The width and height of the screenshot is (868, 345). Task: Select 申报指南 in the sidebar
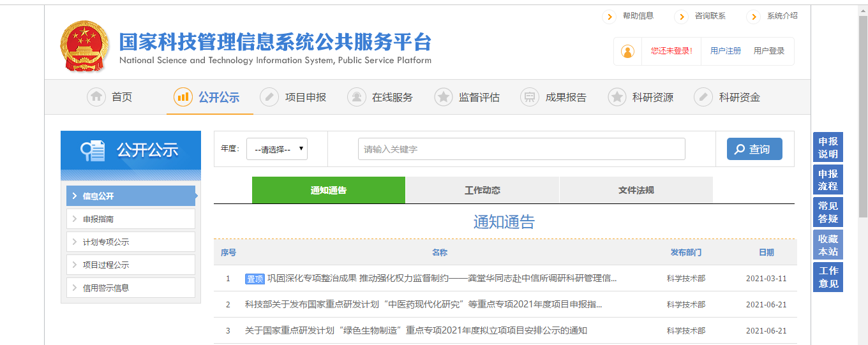coord(131,219)
